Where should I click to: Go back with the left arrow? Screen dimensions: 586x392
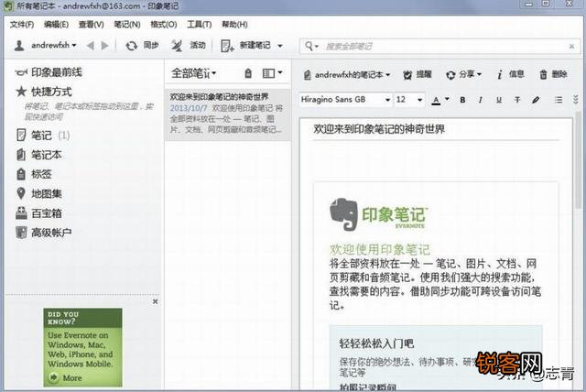(90, 46)
